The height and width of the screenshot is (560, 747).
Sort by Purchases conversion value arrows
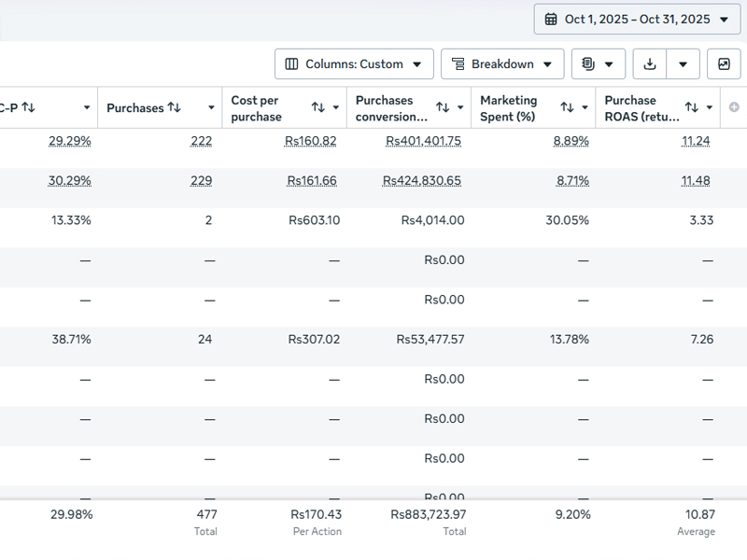tap(443, 107)
